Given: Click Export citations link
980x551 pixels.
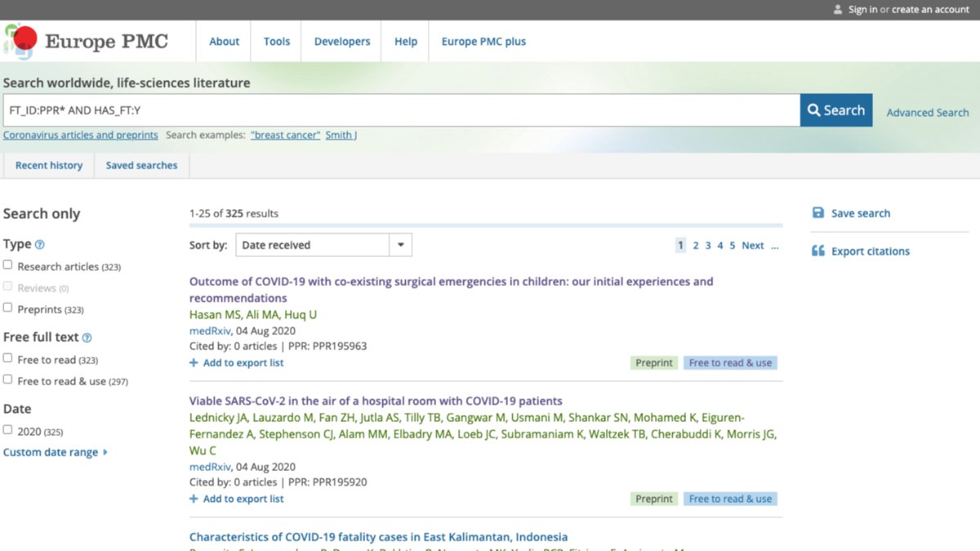Looking at the screenshot, I should (x=871, y=251).
